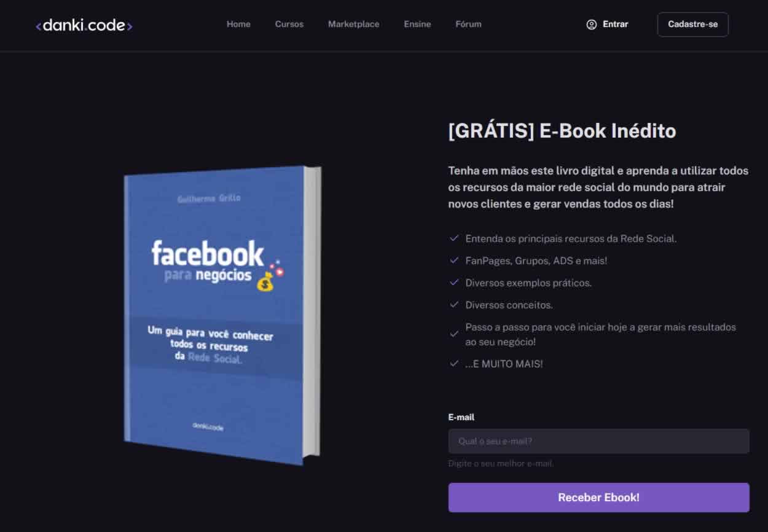
Task: Click the checkmark beside '...E MUITO MAIS!'
Action: click(x=455, y=363)
